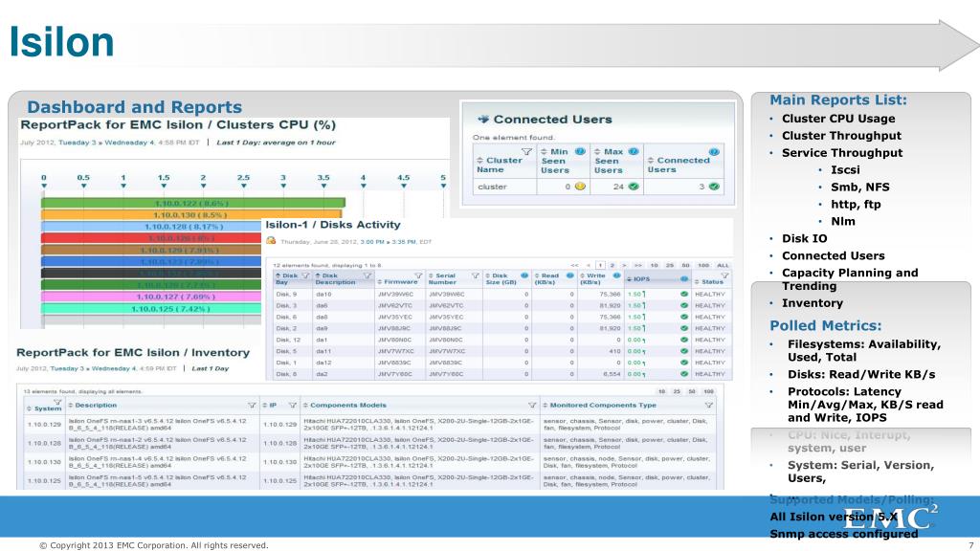Jump to last page of disks table
The width and height of the screenshot is (980, 551).
tap(637, 266)
